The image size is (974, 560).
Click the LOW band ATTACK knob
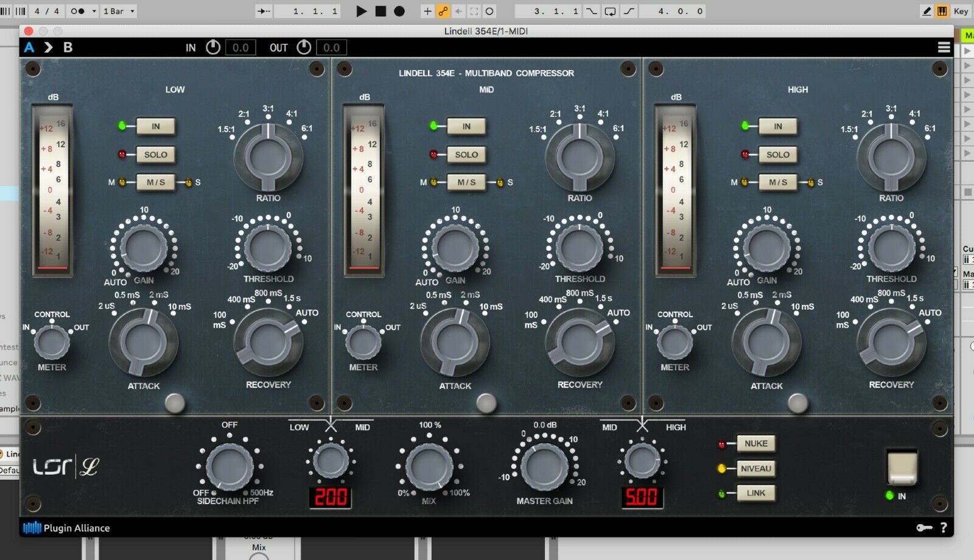144,341
